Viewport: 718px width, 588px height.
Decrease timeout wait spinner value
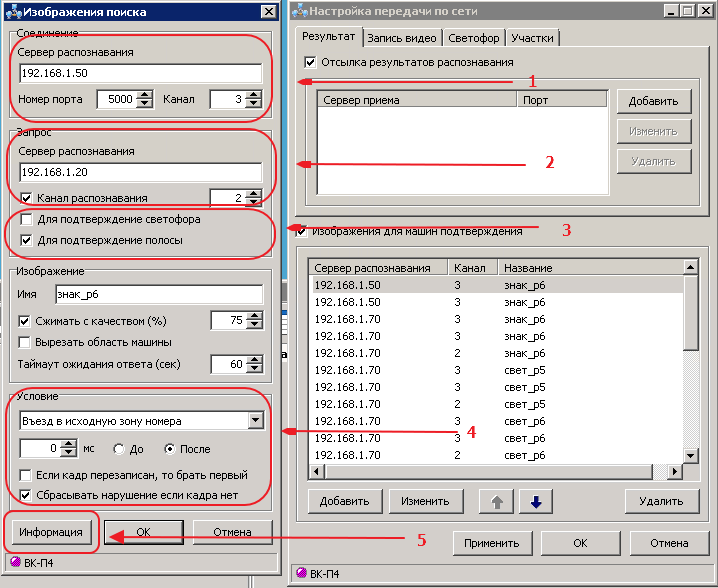click(x=255, y=369)
